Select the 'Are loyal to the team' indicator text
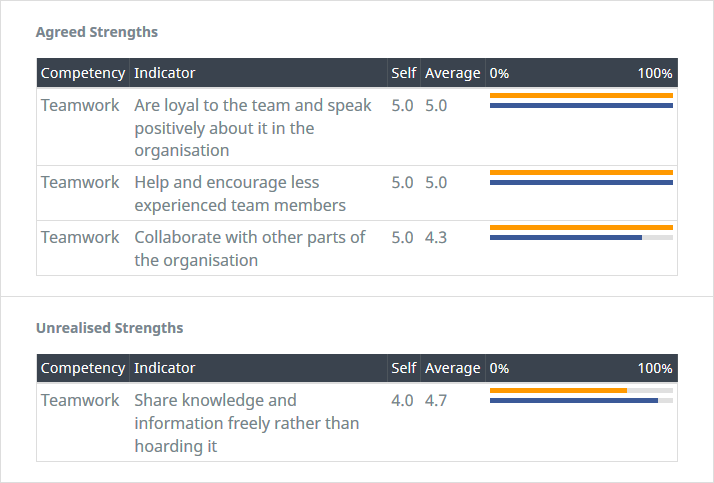The width and height of the screenshot is (714, 483). coord(253,128)
